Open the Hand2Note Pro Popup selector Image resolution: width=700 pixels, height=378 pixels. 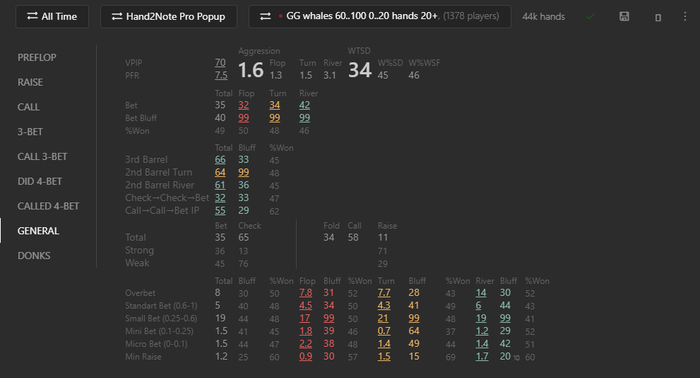pos(169,17)
